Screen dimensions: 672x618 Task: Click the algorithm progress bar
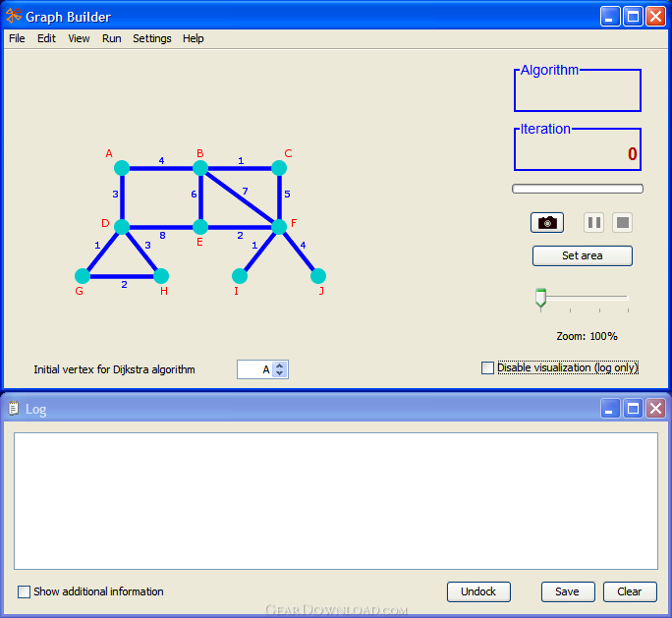[578, 189]
